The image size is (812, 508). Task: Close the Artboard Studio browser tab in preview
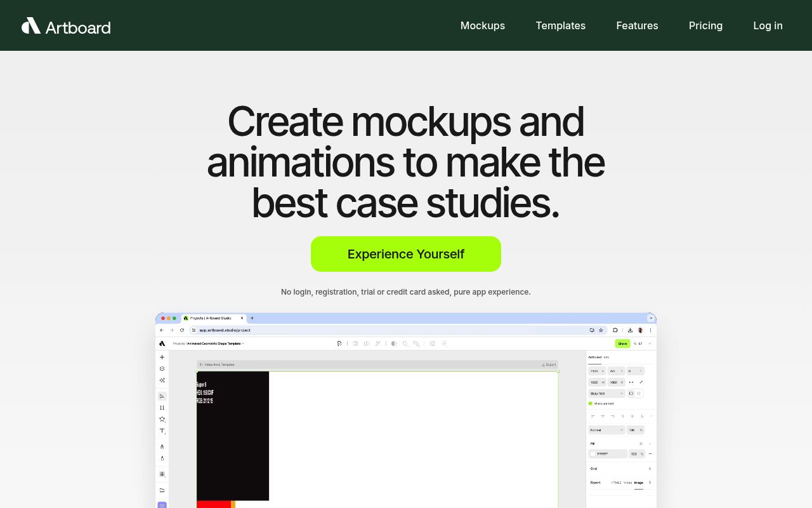242,318
